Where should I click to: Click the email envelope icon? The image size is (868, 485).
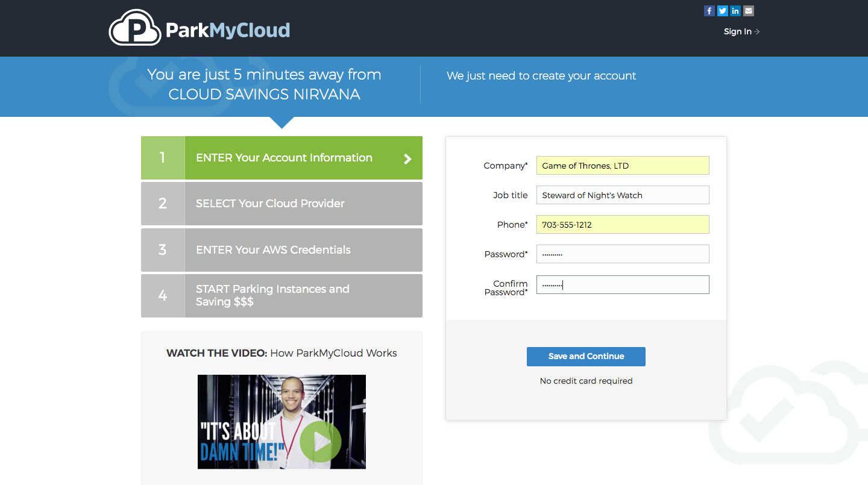tap(749, 11)
